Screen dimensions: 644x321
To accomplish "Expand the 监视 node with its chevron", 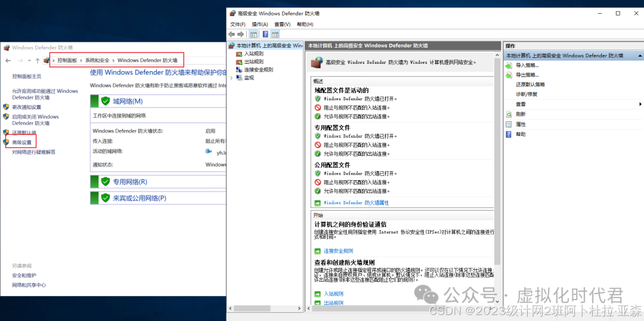I will point(231,78).
